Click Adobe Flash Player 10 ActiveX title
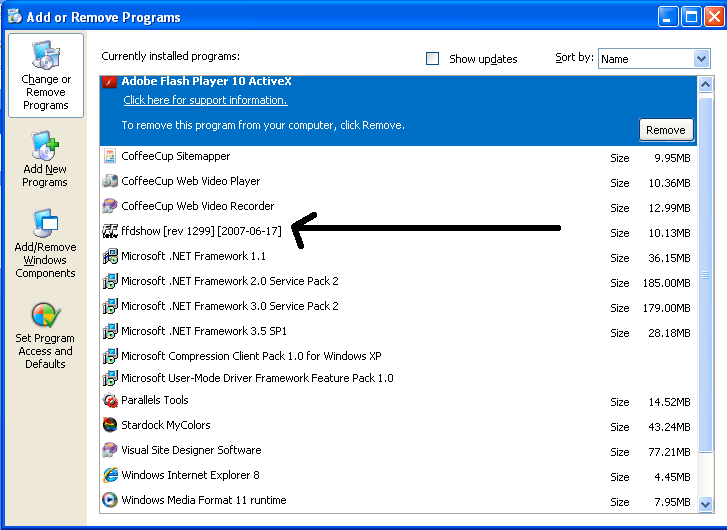 coord(206,81)
